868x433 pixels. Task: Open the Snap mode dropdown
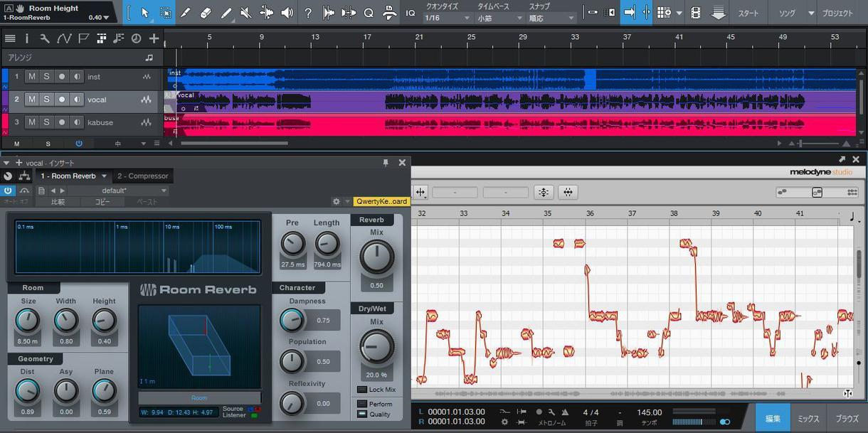551,18
